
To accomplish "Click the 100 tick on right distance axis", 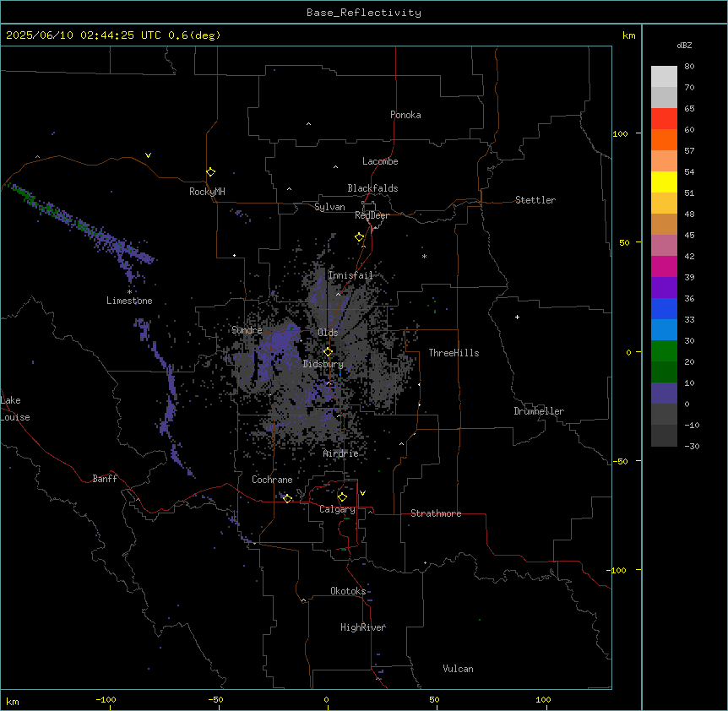I will [x=620, y=133].
